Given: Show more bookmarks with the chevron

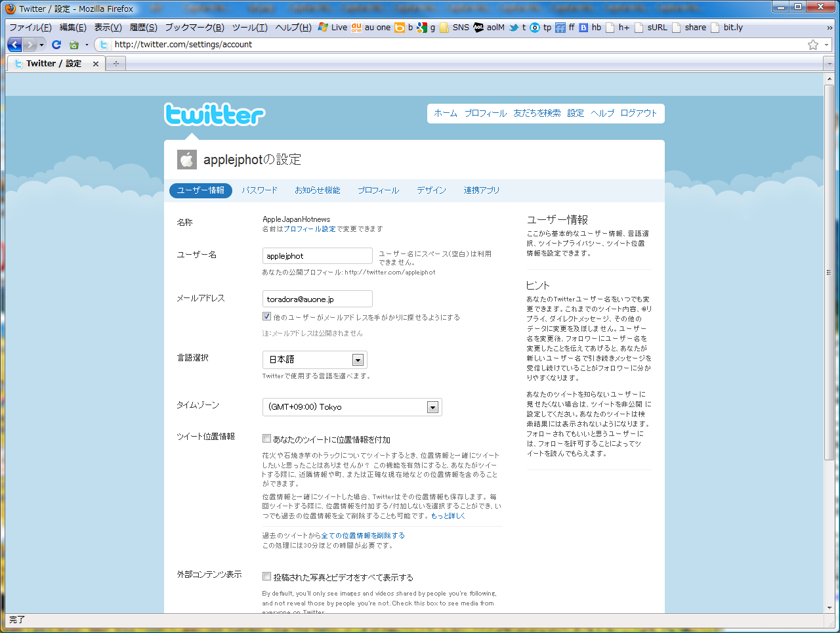Looking at the screenshot, I should pos(829,28).
